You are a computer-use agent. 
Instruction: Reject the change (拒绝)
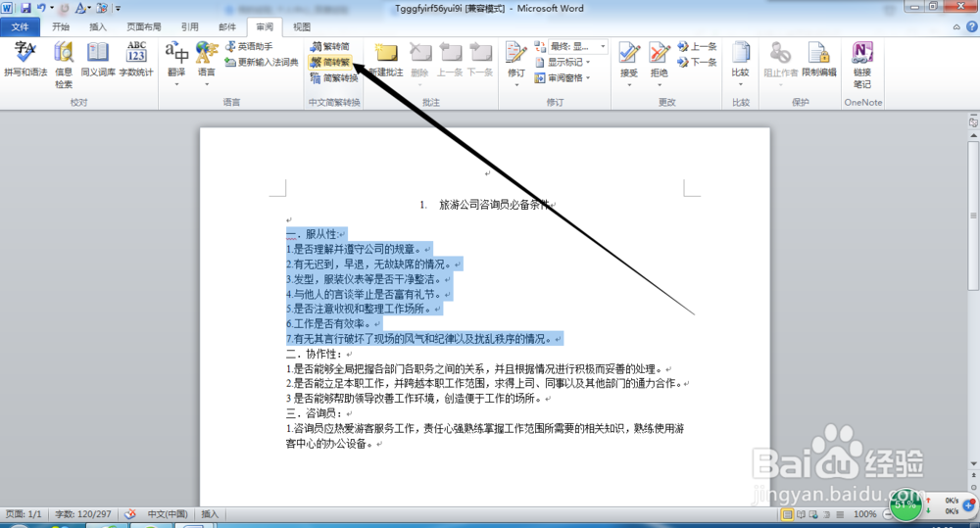click(659, 63)
